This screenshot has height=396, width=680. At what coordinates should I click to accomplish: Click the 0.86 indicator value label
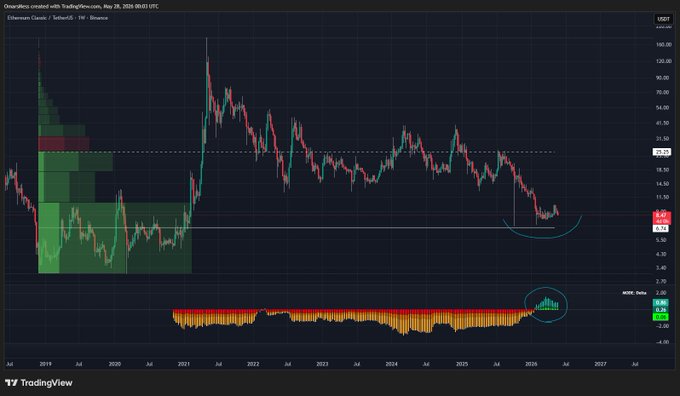661,303
